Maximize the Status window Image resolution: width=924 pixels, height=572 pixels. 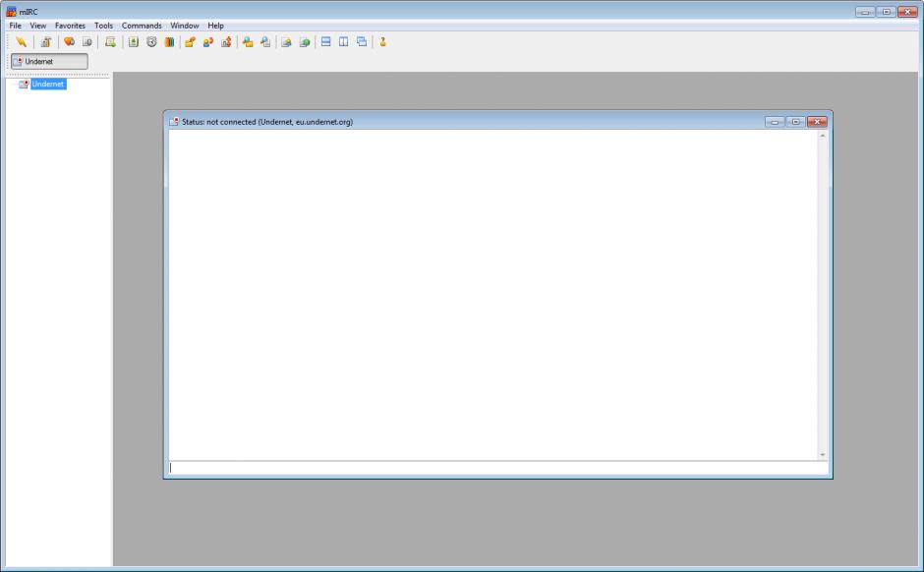tap(795, 121)
